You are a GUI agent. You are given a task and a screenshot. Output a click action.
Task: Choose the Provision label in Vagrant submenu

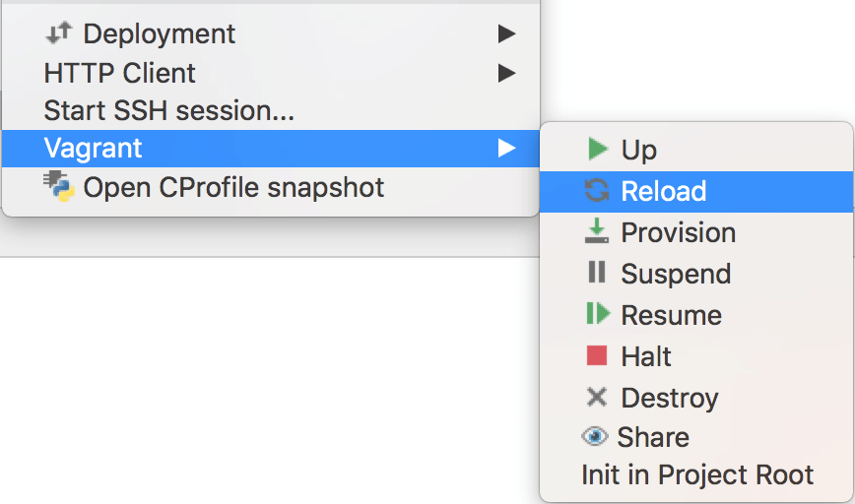point(679,232)
